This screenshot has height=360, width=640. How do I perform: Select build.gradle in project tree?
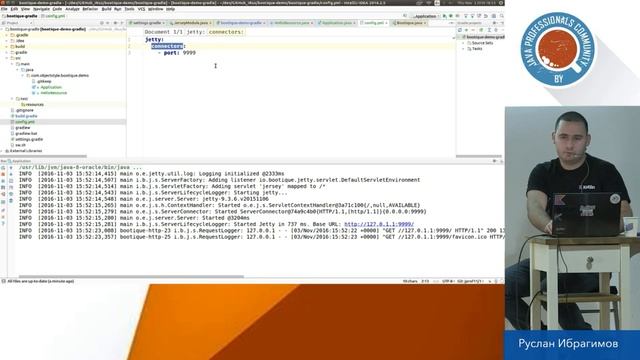26,116
